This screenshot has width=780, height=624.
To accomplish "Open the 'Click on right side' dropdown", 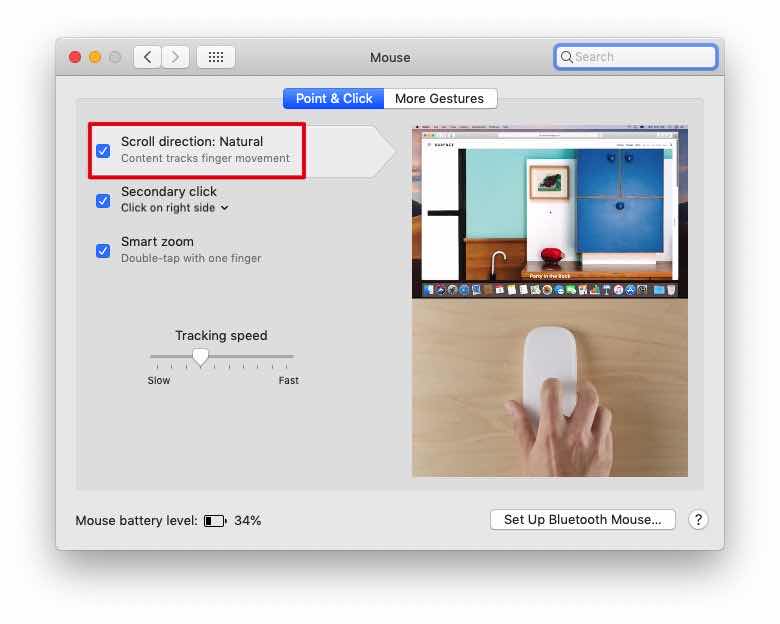I will (x=175, y=208).
